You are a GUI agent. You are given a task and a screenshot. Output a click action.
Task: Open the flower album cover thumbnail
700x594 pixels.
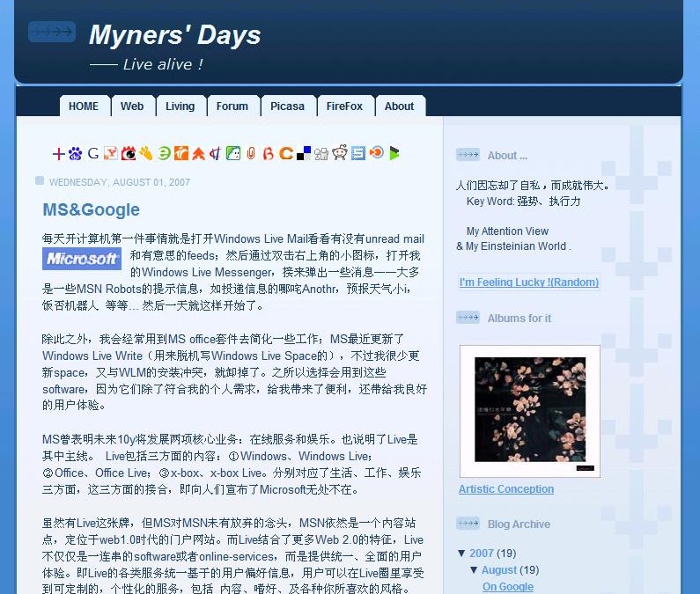pyautogui.click(x=530, y=411)
